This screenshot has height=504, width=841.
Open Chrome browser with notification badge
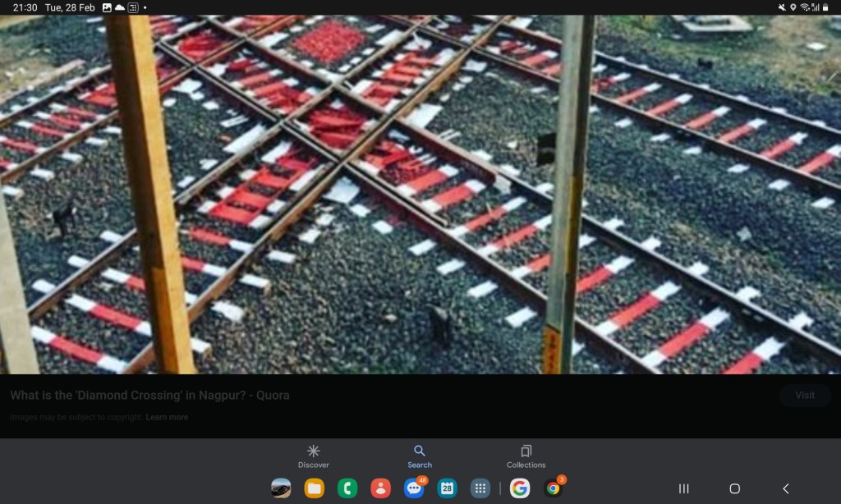[554, 488]
